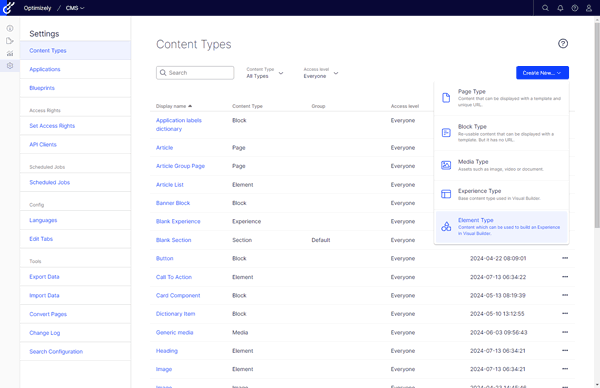Open the notifications bell icon
Image resolution: width=600 pixels, height=388 pixels.
pos(560,8)
